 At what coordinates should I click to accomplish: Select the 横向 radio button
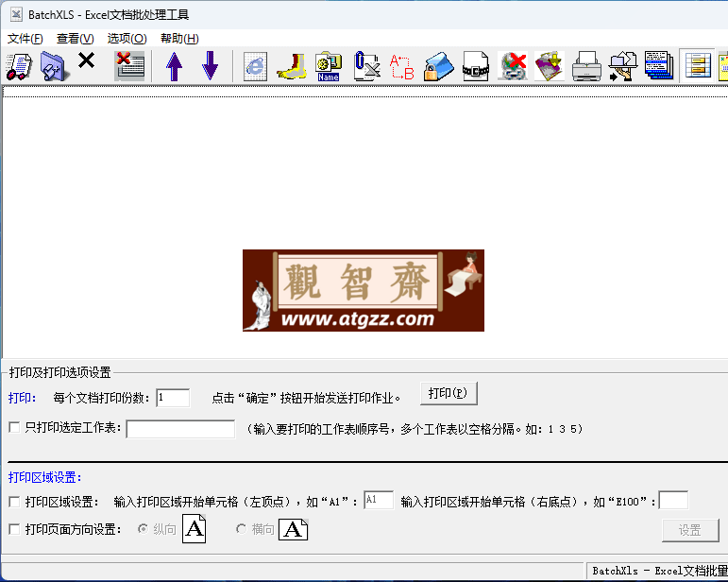(x=241, y=528)
